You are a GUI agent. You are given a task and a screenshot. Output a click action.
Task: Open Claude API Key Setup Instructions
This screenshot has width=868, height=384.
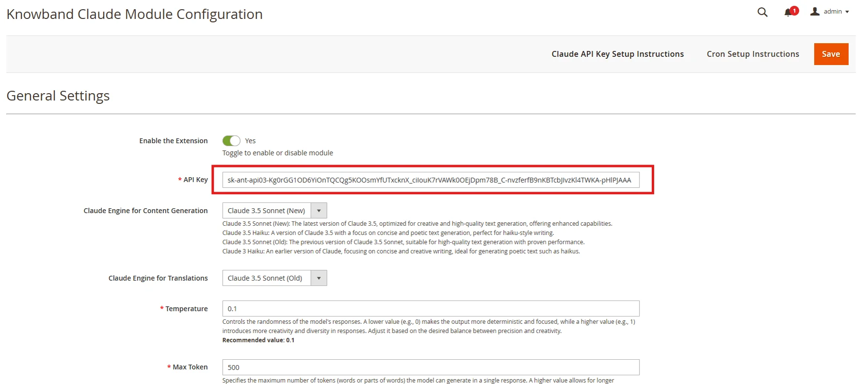(x=617, y=54)
